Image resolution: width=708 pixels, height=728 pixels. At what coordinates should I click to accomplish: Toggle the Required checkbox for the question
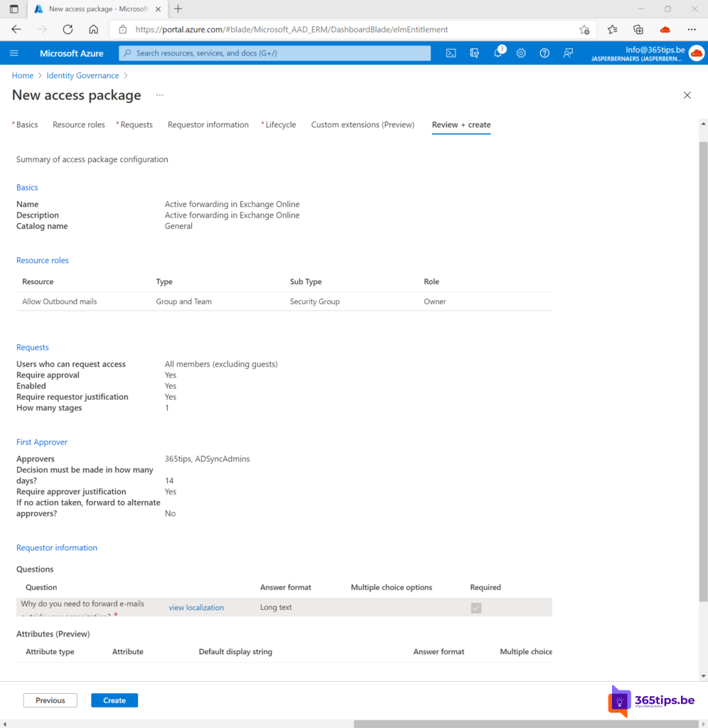click(x=476, y=608)
